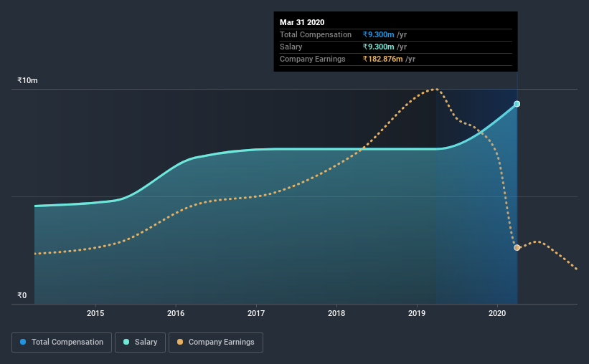Screen dimensions: 589x364
Task: Click the Salary tooltip row label
Action: pos(291,47)
